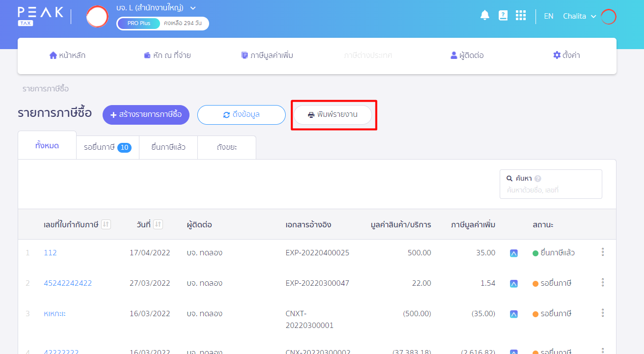This screenshot has width=644, height=354.
Task: Click amount 500.00 in row 1
Action: click(x=419, y=253)
